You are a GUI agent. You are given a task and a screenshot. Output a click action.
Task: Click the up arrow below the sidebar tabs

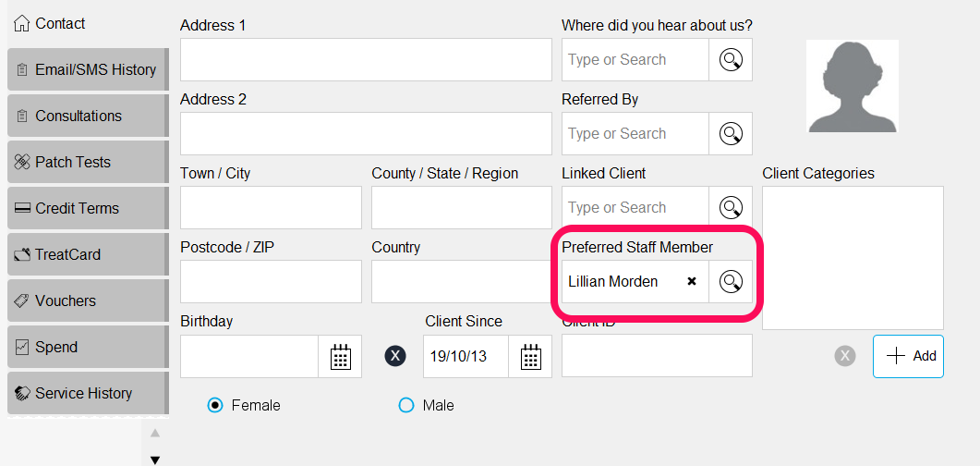(155, 433)
